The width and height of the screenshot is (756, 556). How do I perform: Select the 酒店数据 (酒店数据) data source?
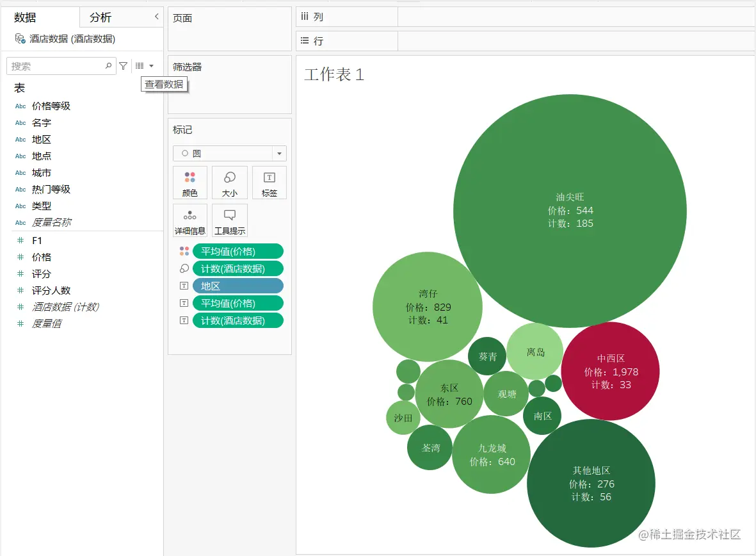[72, 38]
